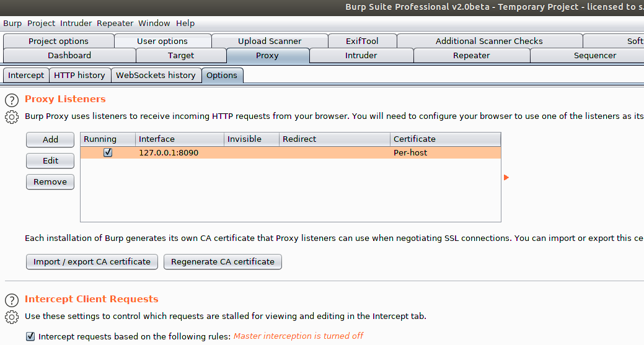Switch to Upload Scanner tab

pos(270,41)
